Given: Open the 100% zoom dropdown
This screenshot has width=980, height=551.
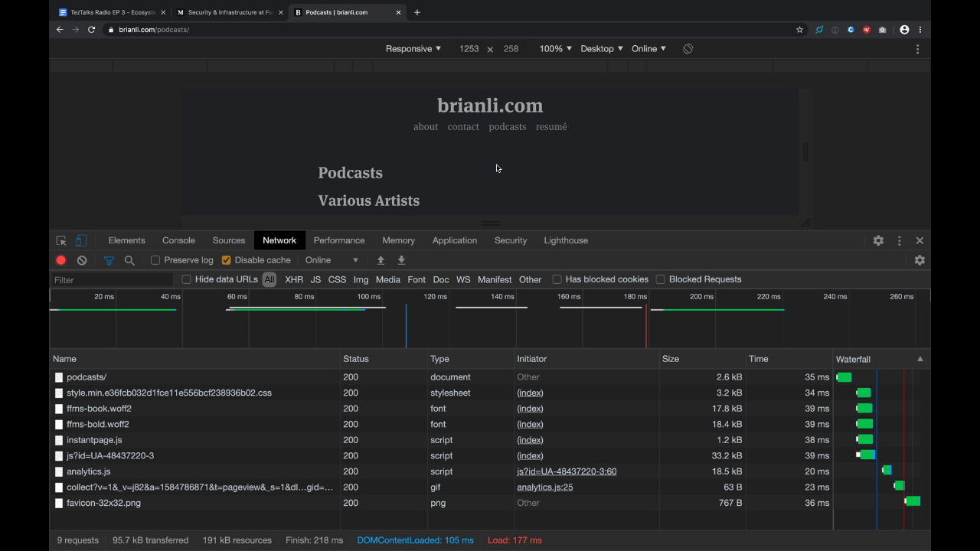Looking at the screenshot, I should point(556,48).
